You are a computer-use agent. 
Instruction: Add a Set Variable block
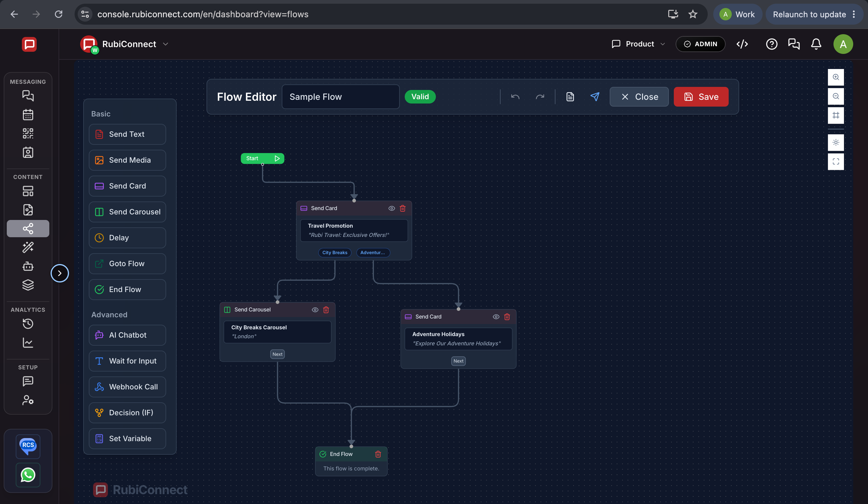(127, 439)
